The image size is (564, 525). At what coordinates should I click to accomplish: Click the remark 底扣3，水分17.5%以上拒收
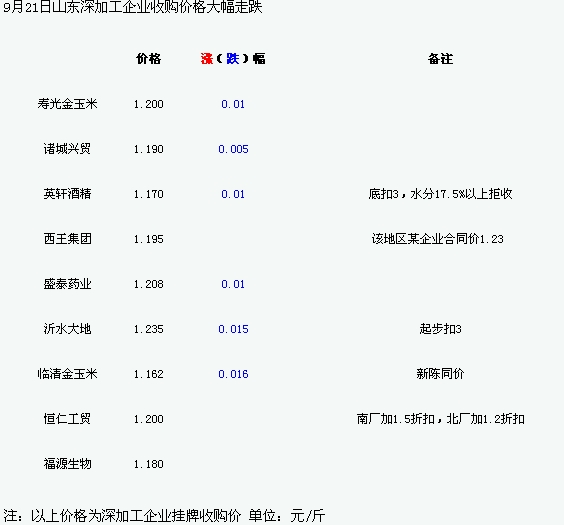[x=440, y=194]
